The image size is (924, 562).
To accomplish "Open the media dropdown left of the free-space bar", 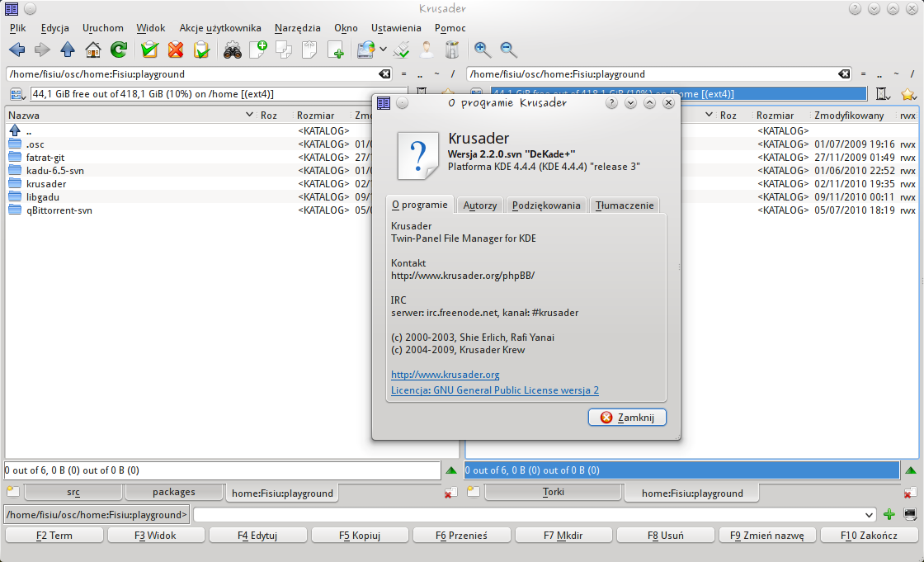I will pyautogui.click(x=16, y=93).
